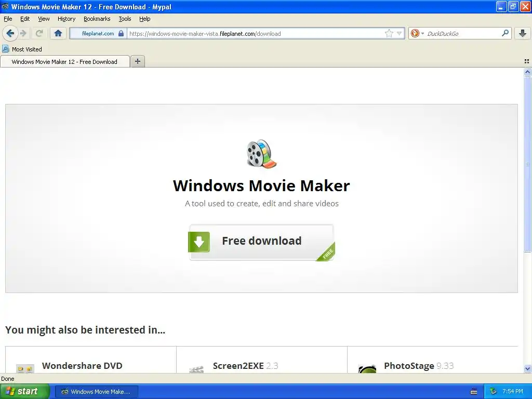532x399 pixels.
Task: Click the green download arrow icon
Action: pos(199,242)
